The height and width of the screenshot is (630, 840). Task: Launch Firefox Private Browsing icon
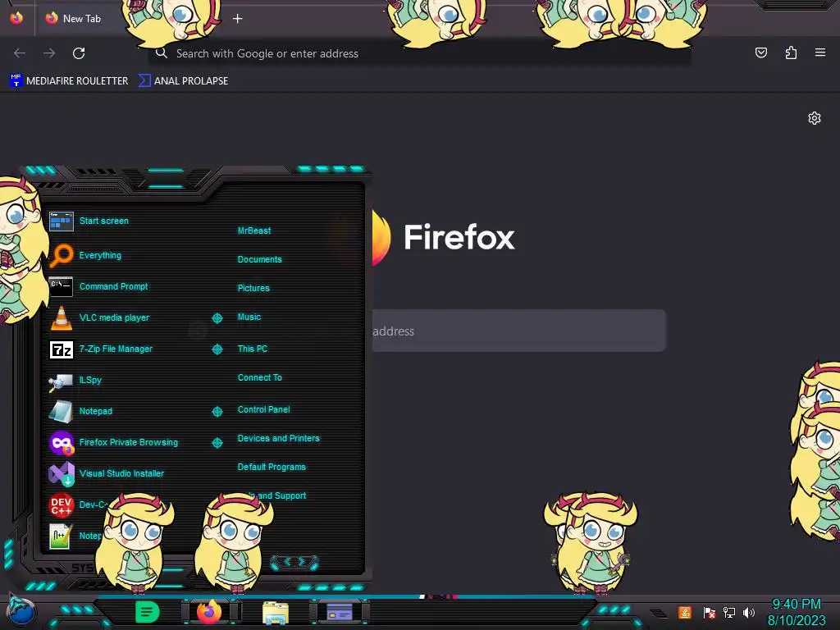tap(61, 442)
